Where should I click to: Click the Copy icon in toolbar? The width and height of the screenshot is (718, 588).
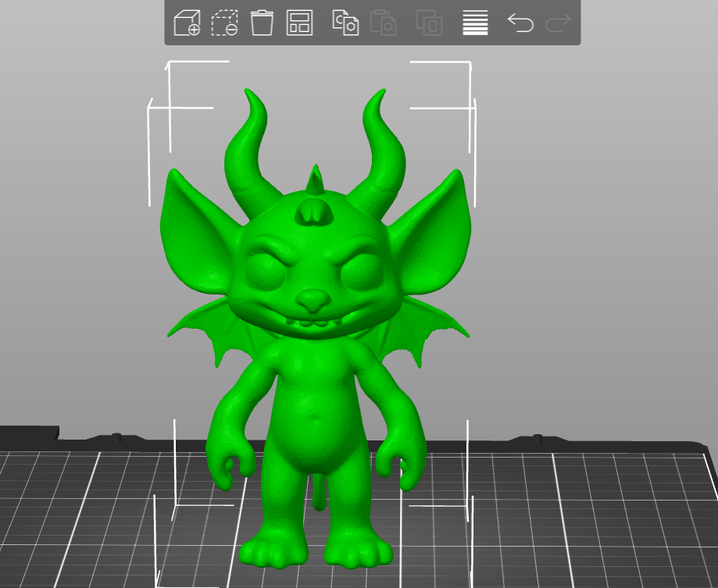tap(345, 23)
